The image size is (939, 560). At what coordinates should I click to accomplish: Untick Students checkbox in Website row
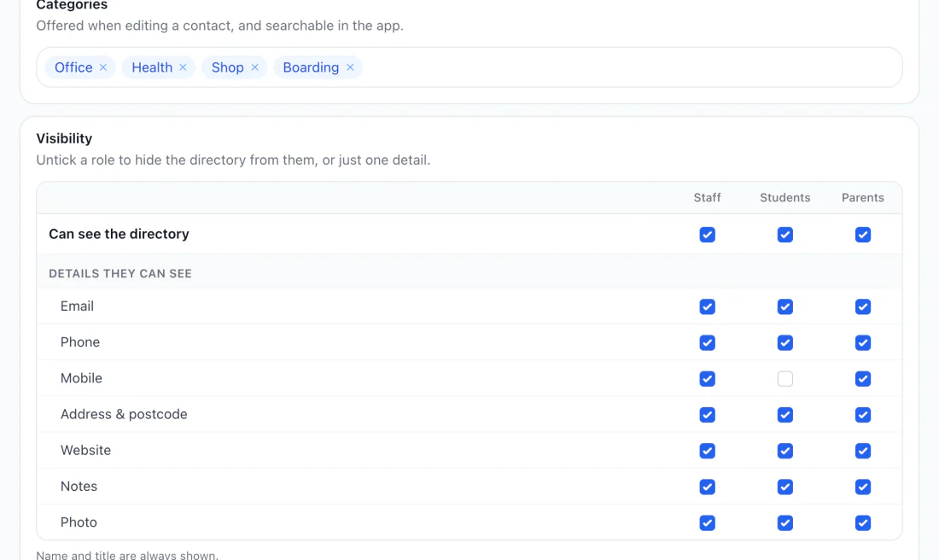point(785,451)
